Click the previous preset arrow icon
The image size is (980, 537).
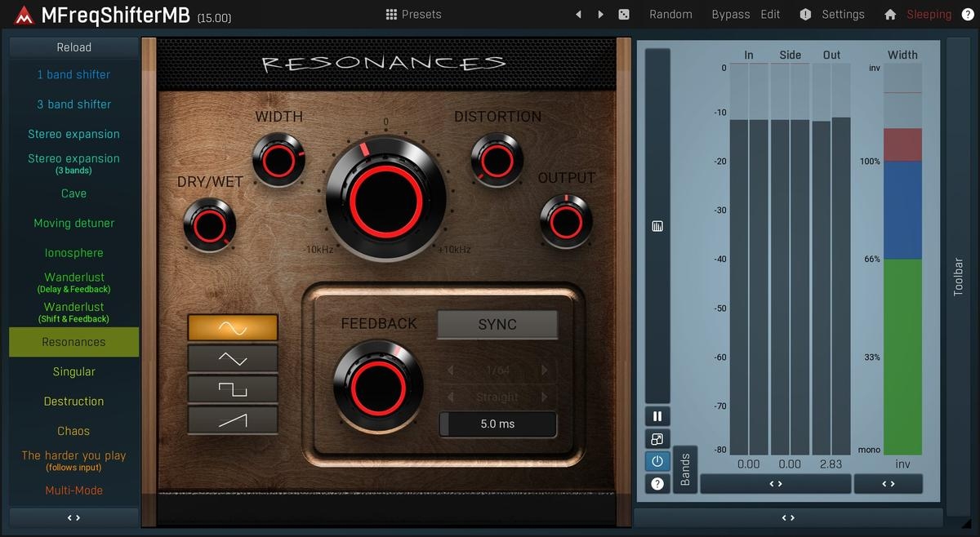[x=578, y=15]
